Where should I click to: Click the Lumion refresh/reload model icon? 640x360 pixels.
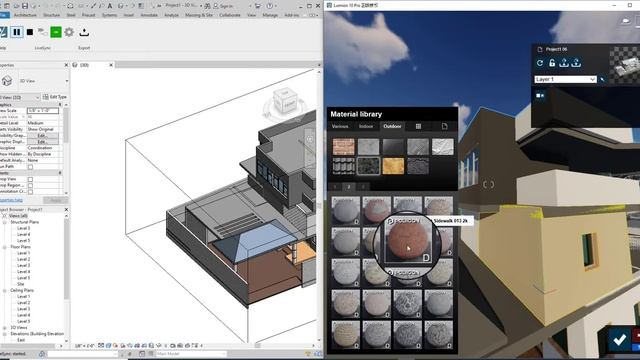tap(540, 63)
